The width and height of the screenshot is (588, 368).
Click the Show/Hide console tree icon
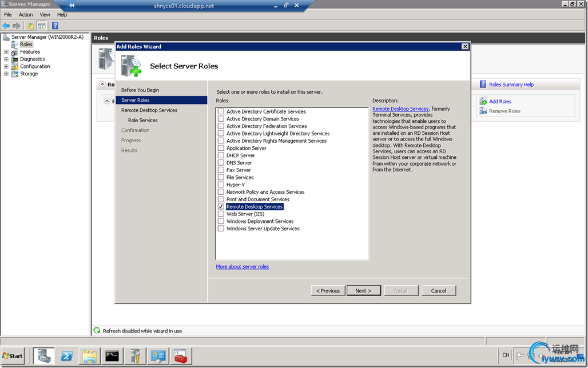tap(42, 26)
